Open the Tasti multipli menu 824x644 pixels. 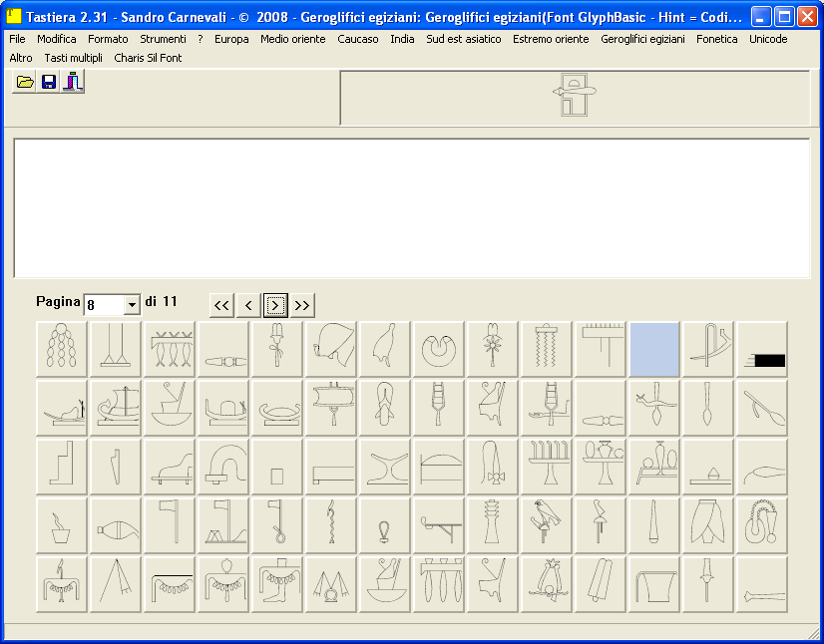coord(73,58)
